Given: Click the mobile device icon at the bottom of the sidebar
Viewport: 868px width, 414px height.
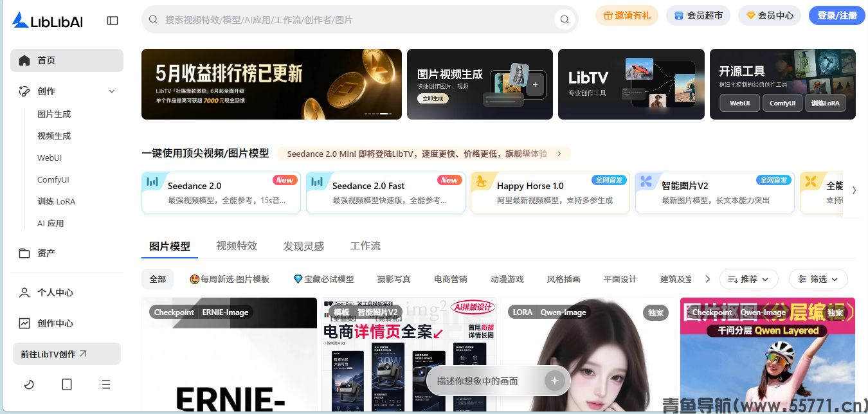Looking at the screenshot, I should point(67,384).
